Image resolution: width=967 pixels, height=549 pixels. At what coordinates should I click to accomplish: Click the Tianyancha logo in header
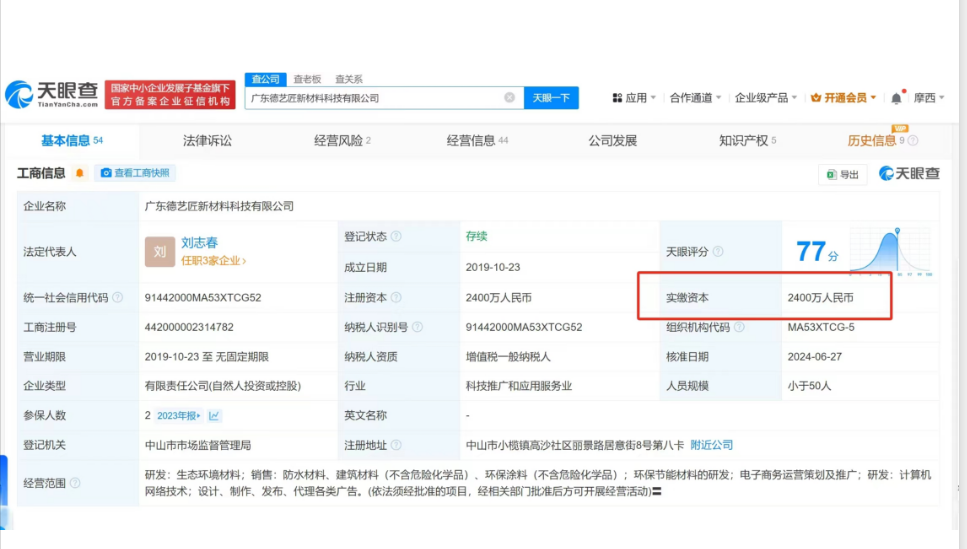tap(52, 95)
